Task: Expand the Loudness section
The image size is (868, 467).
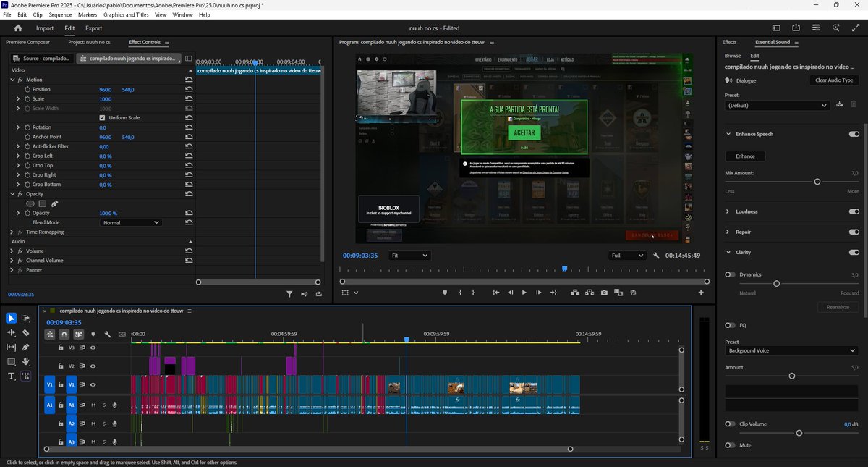Action: pos(728,211)
